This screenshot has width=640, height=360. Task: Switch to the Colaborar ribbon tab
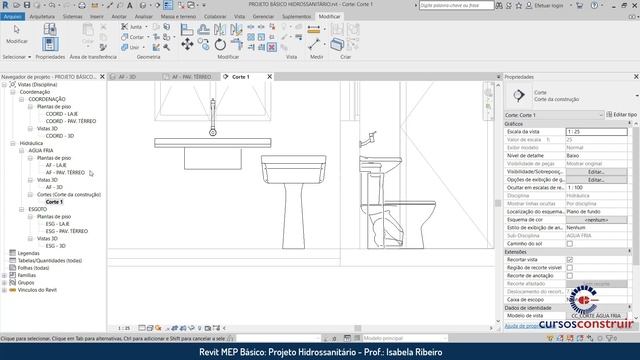(215, 16)
